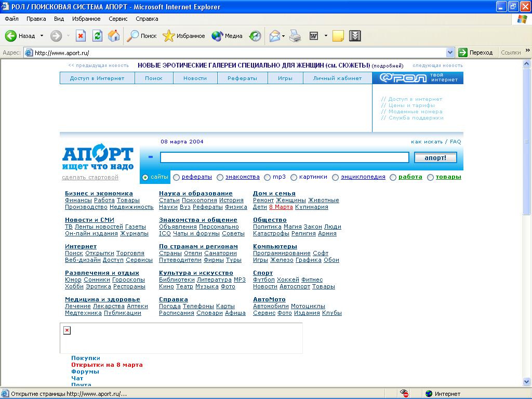Select the mp3 radio button

pos(268,177)
